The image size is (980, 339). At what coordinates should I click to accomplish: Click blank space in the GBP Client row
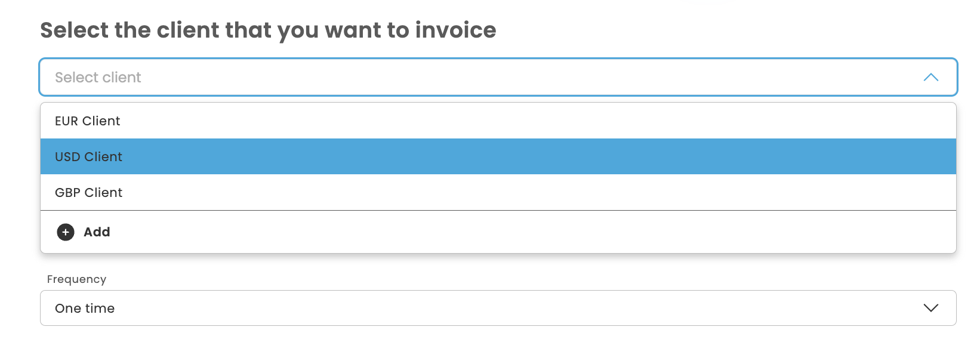pos(537,193)
